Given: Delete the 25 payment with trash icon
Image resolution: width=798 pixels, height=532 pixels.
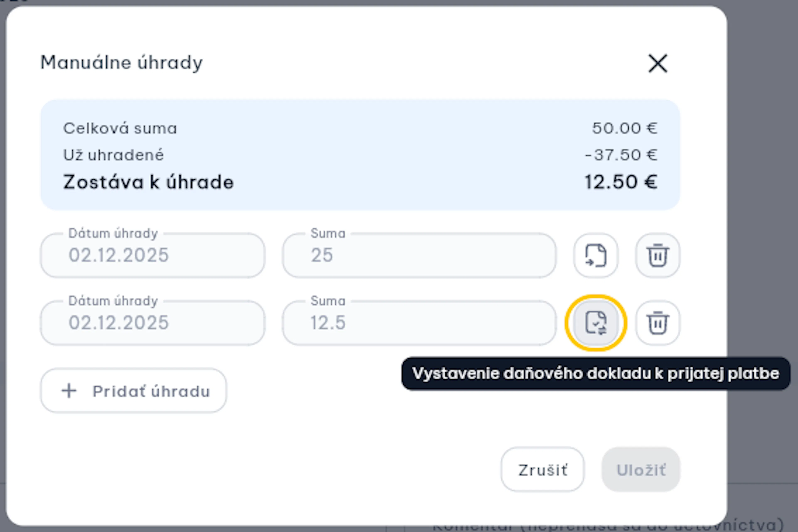Looking at the screenshot, I should tap(658, 255).
